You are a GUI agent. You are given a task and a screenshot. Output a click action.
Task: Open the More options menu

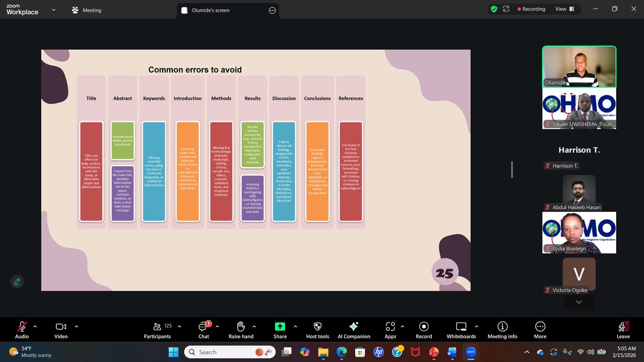point(540,330)
